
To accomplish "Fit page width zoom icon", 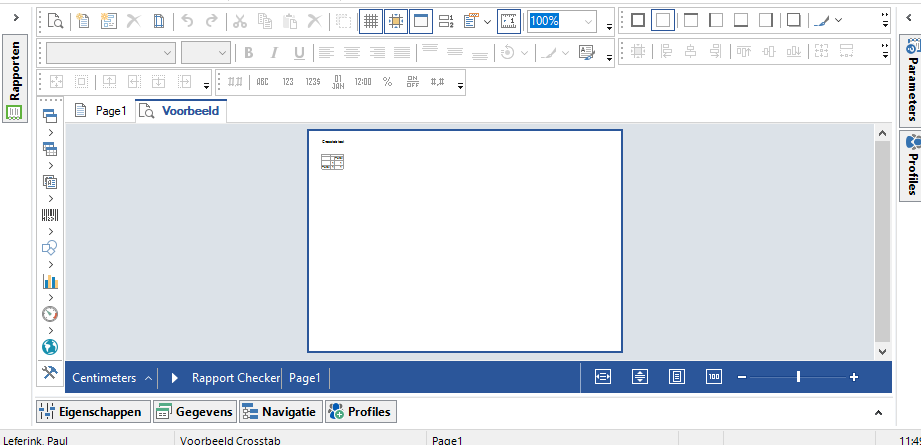I will (603, 377).
